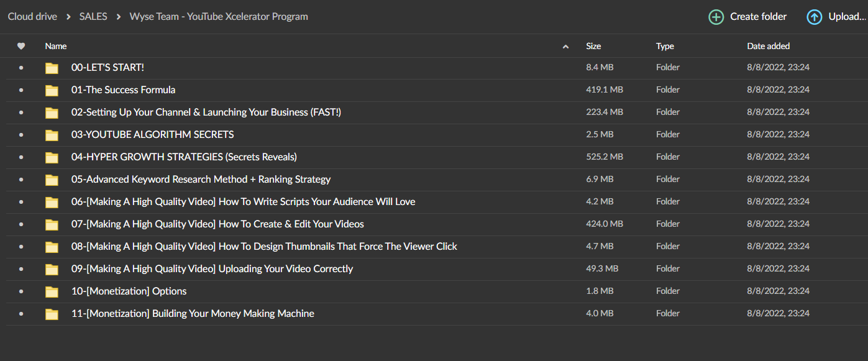Click folder icon for 05-Advanced Keyword Research
Image resolution: width=868 pixels, height=361 pixels.
coord(52,180)
